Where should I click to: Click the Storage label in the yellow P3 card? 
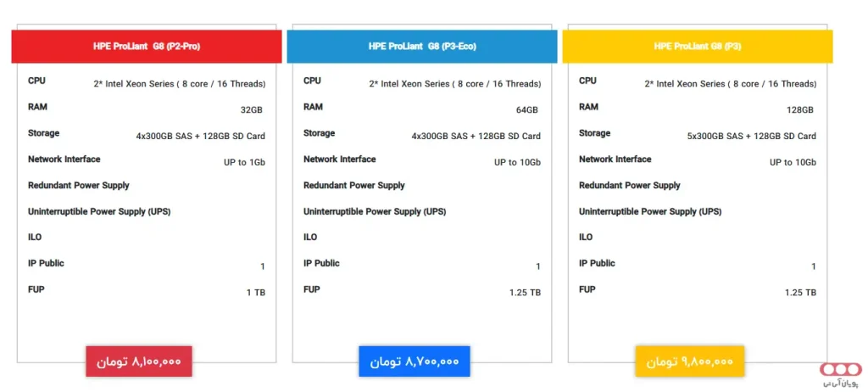click(595, 133)
